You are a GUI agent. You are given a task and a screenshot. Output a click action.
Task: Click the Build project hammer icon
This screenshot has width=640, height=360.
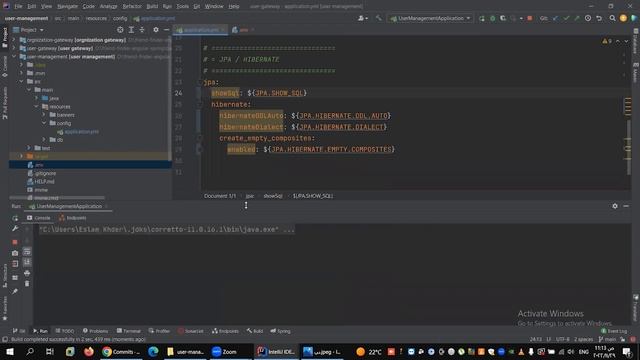coord(379,18)
